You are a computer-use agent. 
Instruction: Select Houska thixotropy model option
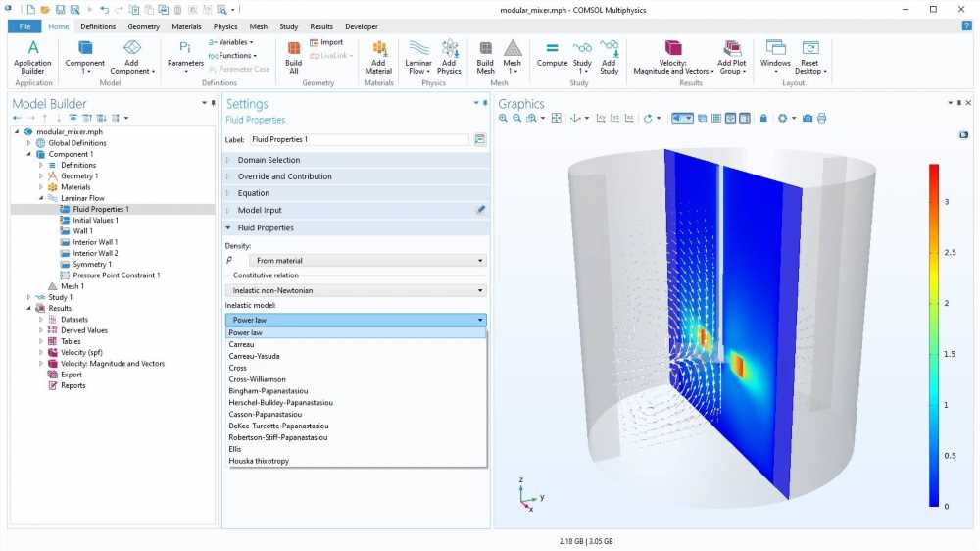(356, 461)
